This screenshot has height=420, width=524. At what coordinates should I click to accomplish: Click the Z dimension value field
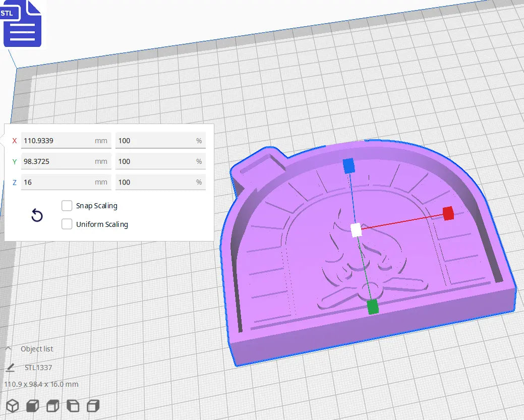66,182
